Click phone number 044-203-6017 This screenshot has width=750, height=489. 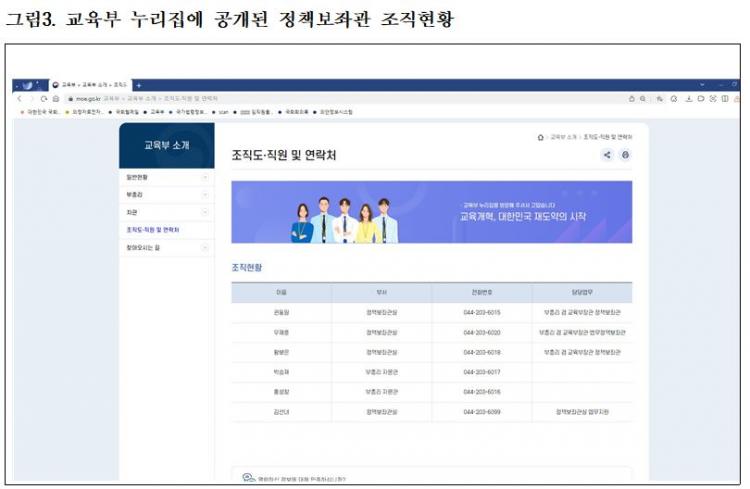tap(482, 372)
